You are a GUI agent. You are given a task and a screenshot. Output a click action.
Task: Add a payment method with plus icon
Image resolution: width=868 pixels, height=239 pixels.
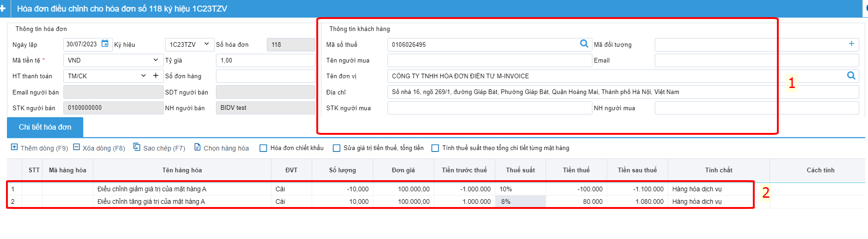[156, 75]
